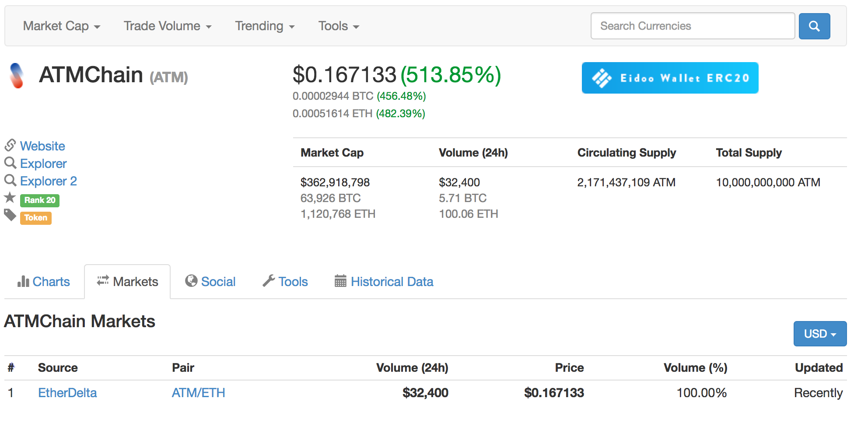Click the 10,000,000,000 ATM total supply
The image size is (868, 433).
pos(768,182)
